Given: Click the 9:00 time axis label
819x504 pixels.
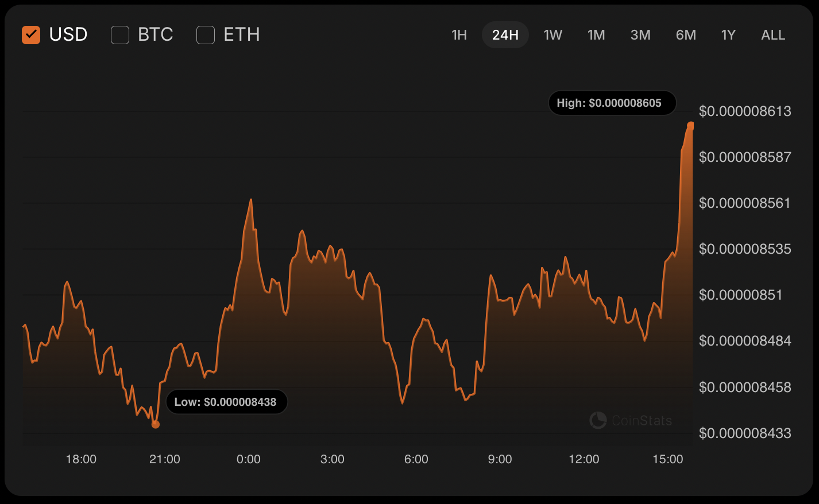Looking at the screenshot, I should click(x=500, y=459).
